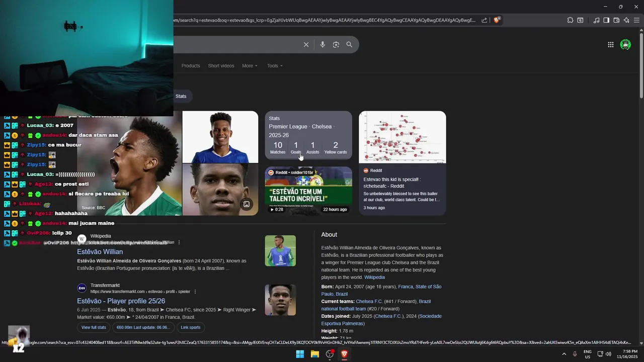Open the Brave Shields lion icon
This screenshot has height=362, width=644.
click(497, 20)
